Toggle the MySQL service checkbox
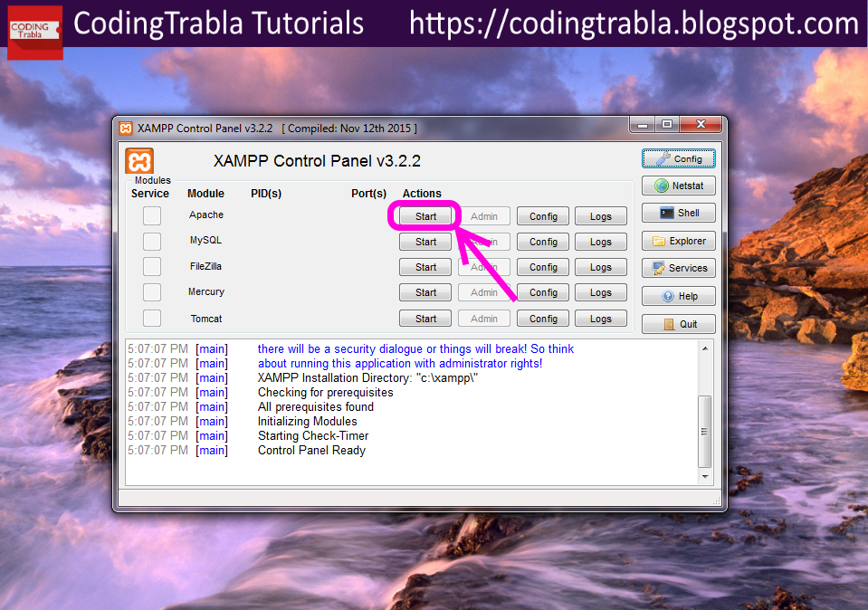 pyautogui.click(x=152, y=242)
